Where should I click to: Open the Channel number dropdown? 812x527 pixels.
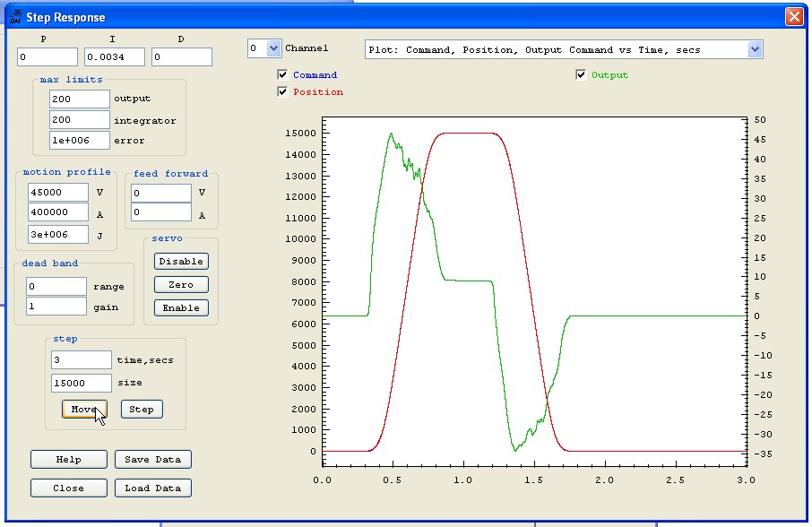273,48
